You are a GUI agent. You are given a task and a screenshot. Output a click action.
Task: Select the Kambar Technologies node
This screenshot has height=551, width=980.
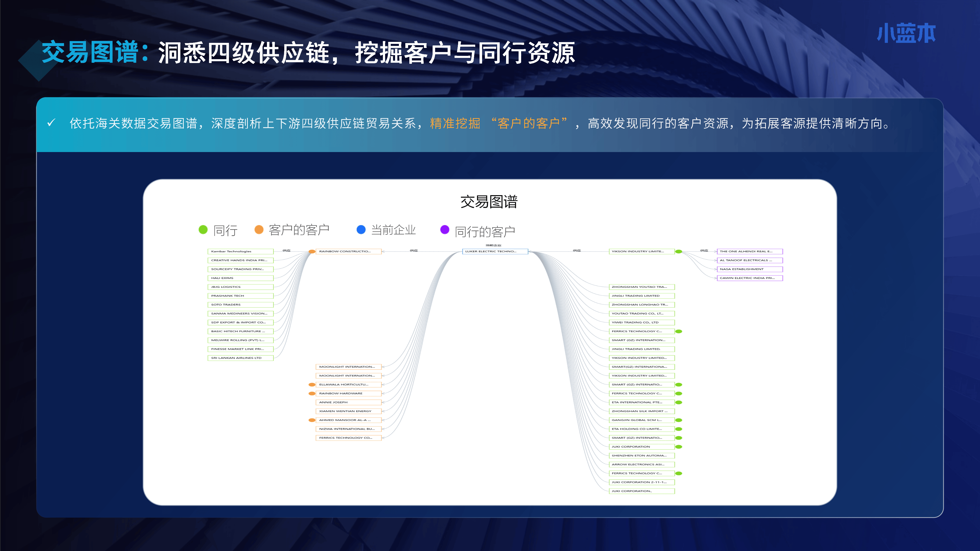tap(240, 251)
